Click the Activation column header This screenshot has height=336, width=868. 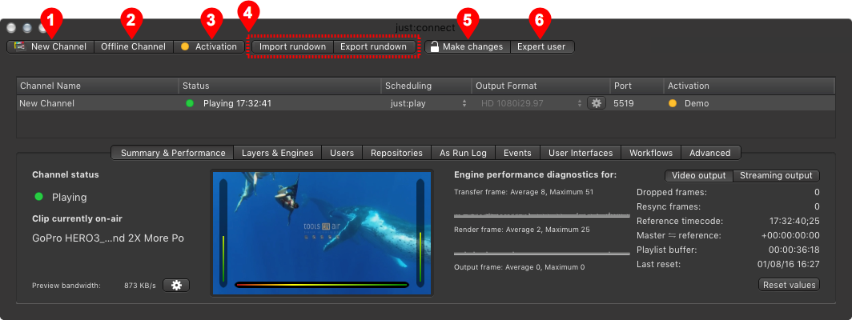[x=749, y=86]
